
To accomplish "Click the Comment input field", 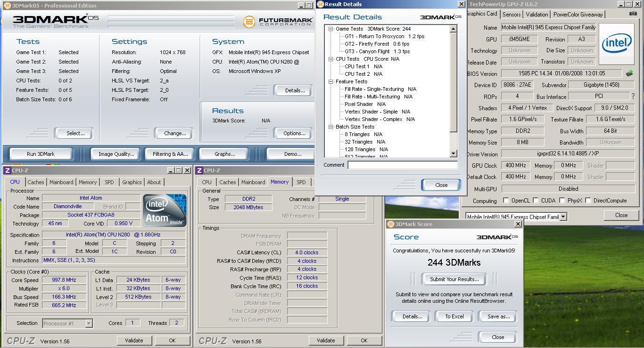I will point(403,165).
